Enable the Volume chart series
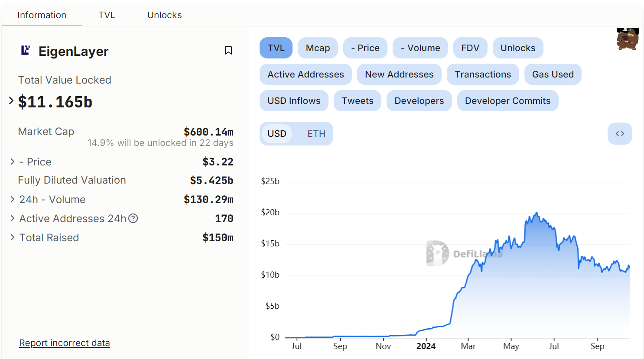 [x=420, y=48]
